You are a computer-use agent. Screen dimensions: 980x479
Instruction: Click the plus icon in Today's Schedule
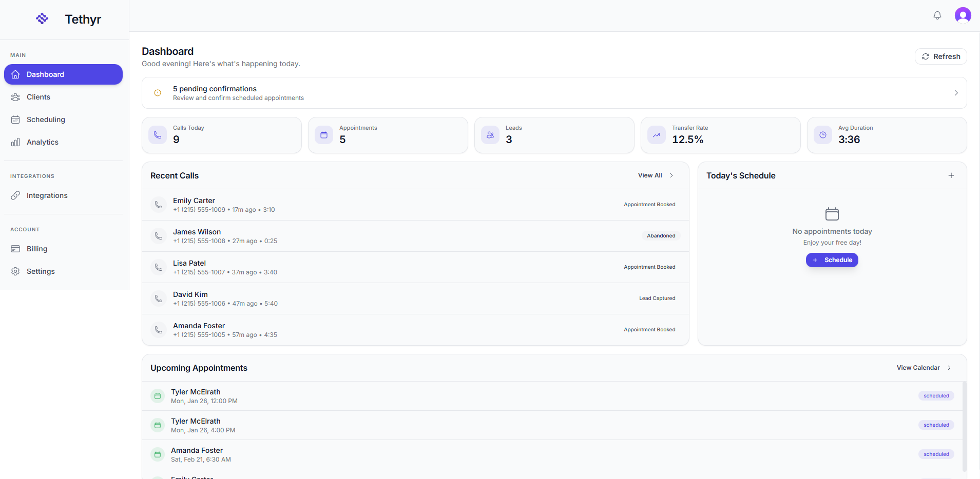coord(951,175)
